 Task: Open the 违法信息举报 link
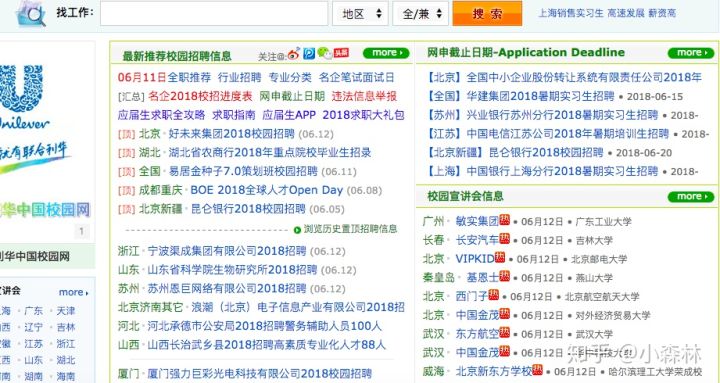coord(364,96)
